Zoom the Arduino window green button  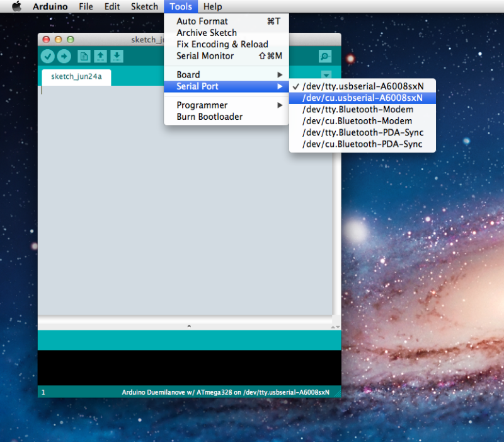click(71, 40)
